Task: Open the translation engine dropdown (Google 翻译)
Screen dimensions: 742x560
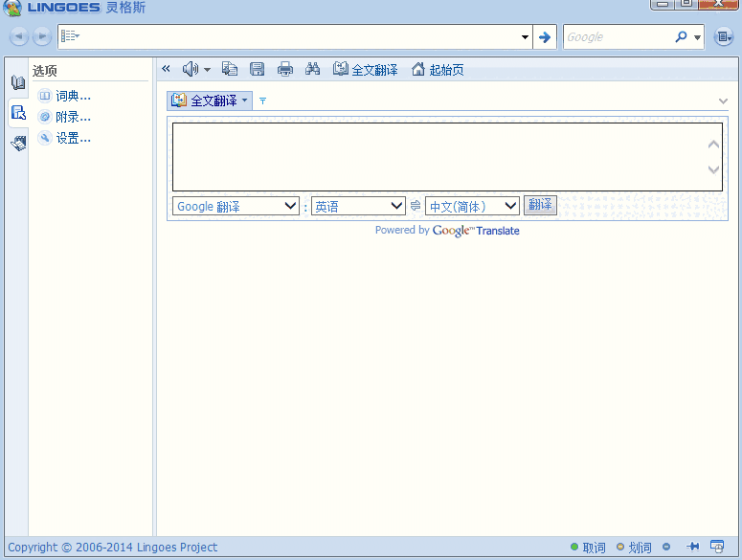Action: [x=236, y=206]
